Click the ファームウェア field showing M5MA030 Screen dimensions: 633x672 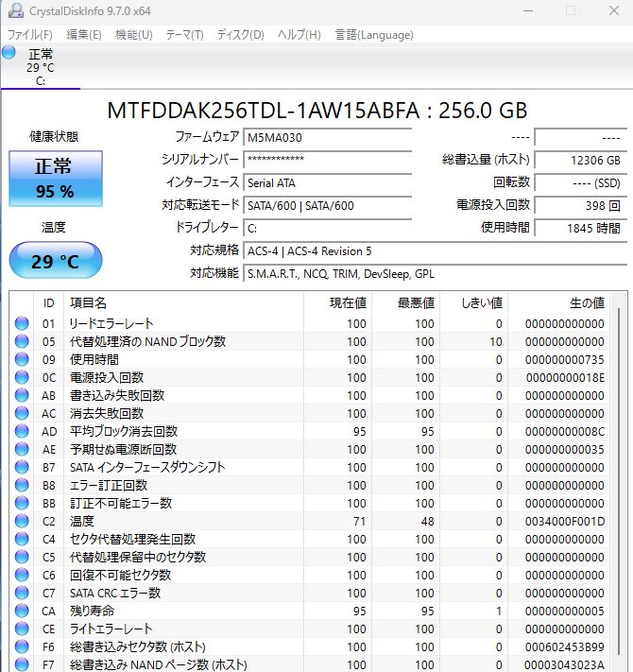coord(328,138)
